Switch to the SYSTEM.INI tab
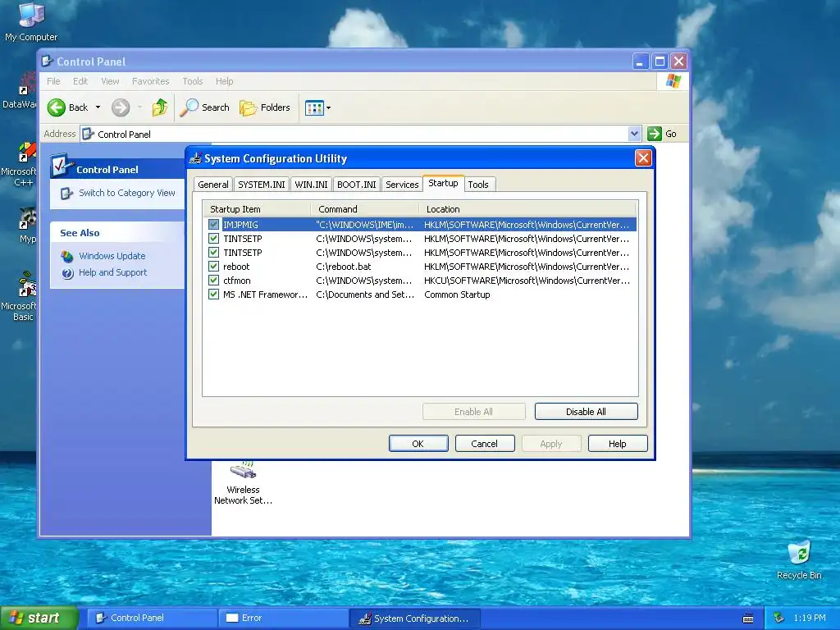 point(262,185)
